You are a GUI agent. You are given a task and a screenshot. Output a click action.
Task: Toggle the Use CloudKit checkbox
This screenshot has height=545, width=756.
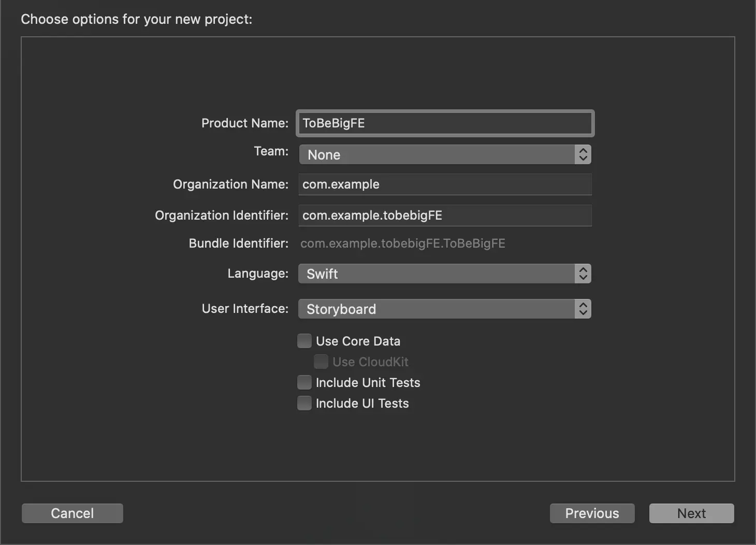pos(321,362)
